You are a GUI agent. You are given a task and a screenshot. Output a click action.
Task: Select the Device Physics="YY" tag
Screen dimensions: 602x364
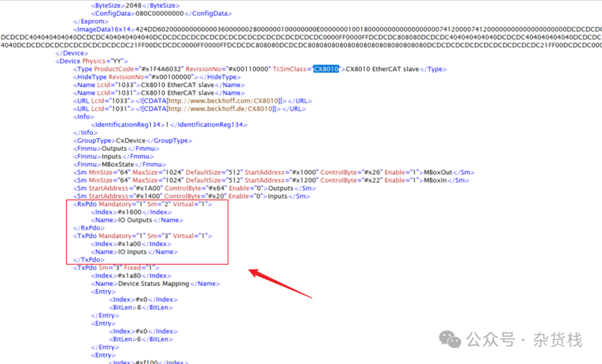pos(91,61)
